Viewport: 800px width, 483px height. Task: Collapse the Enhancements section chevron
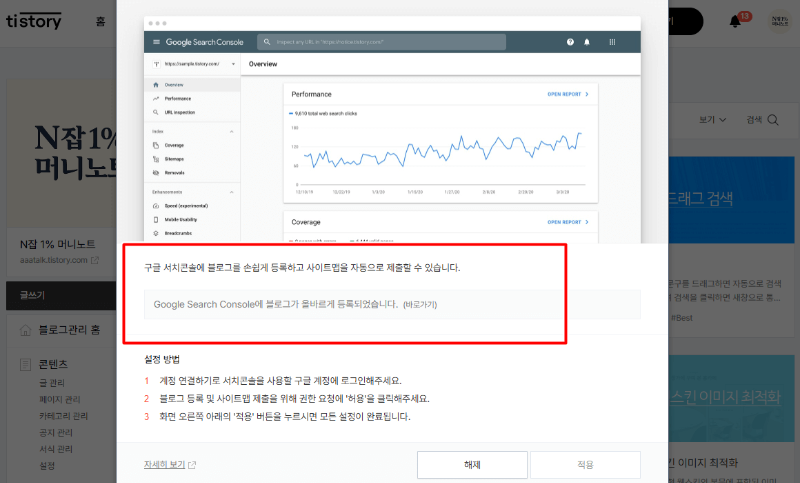click(x=231, y=192)
